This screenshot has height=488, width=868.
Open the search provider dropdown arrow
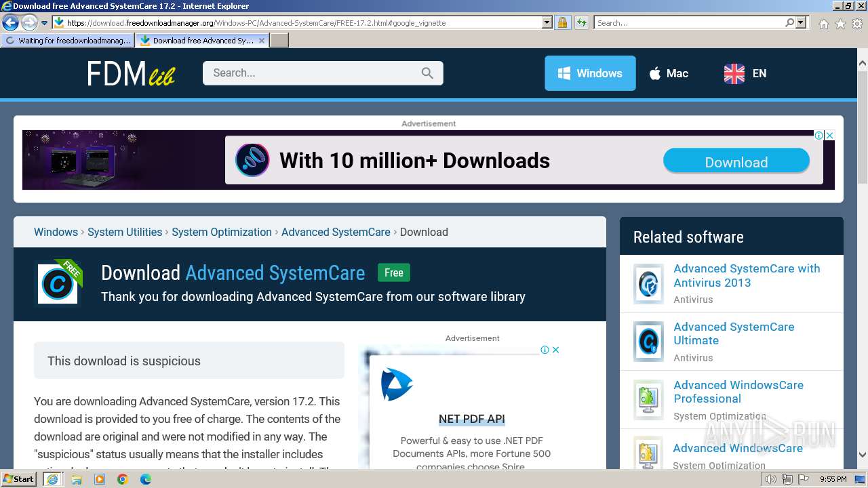click(802, 23)
